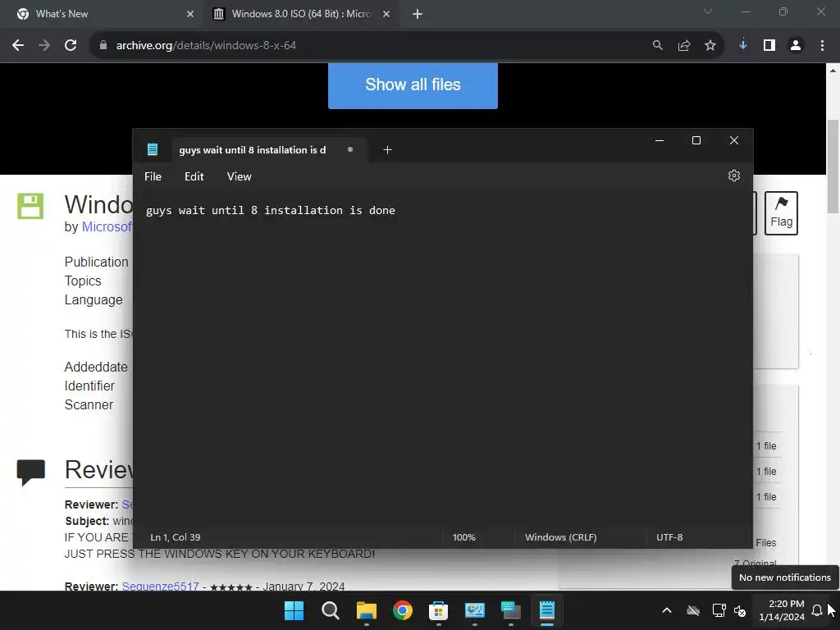Open File Explorer from the taskbar
Viewport: 840px width, 630px height.
pos(367,610)
